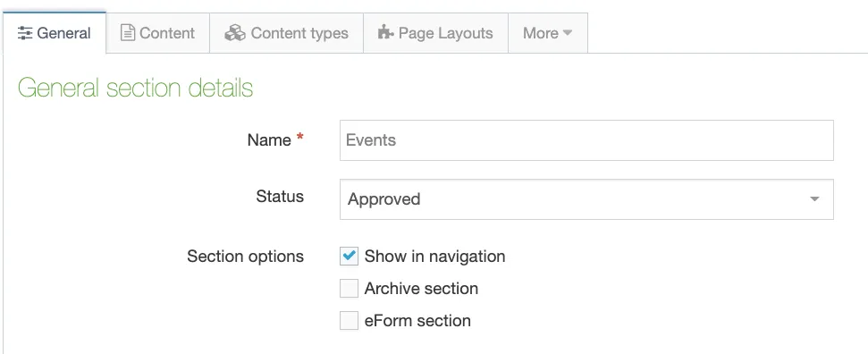
Task: Click the General section details heading
Action: tap(136, 88)
